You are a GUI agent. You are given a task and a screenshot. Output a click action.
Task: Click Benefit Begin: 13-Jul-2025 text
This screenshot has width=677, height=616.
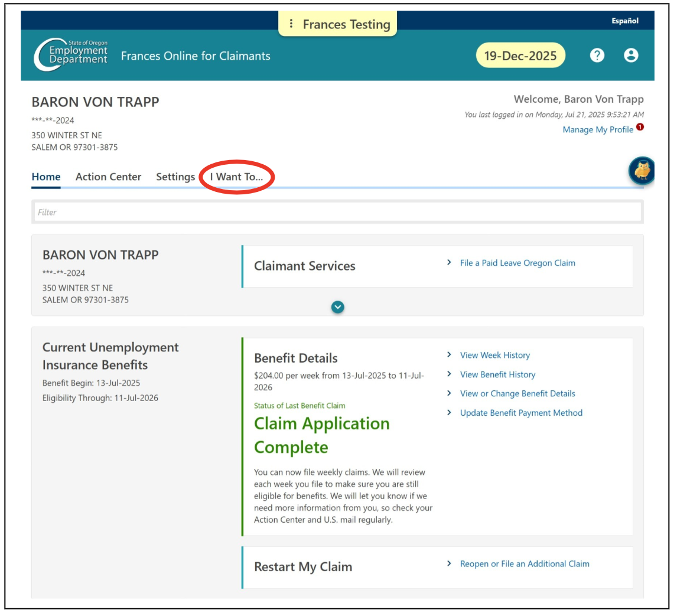(91, 383)
